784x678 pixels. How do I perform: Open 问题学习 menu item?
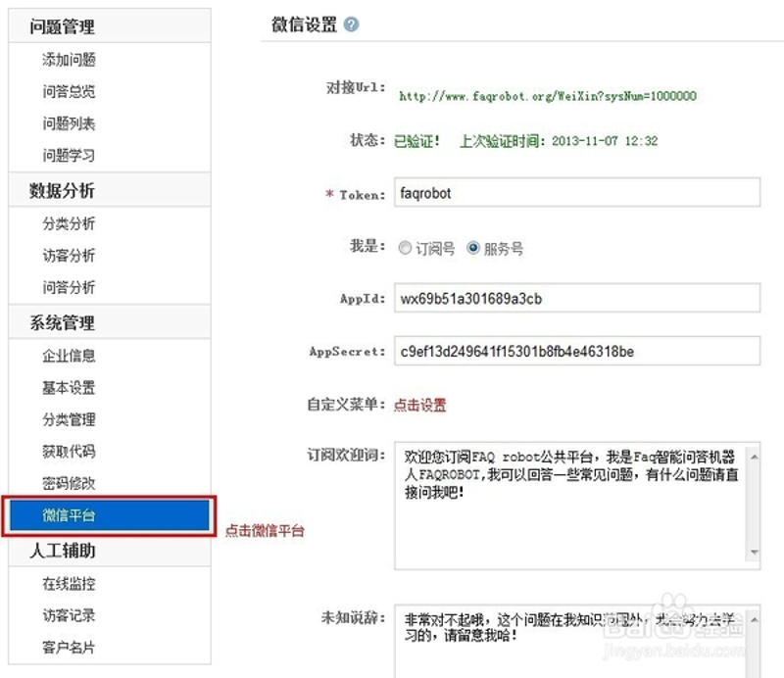click(x=69, y=156)
